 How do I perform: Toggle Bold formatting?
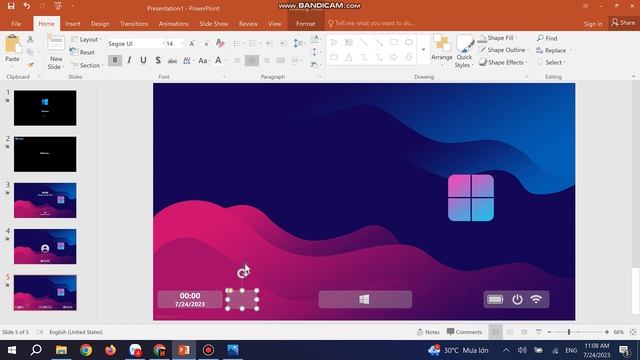point(115,60)
